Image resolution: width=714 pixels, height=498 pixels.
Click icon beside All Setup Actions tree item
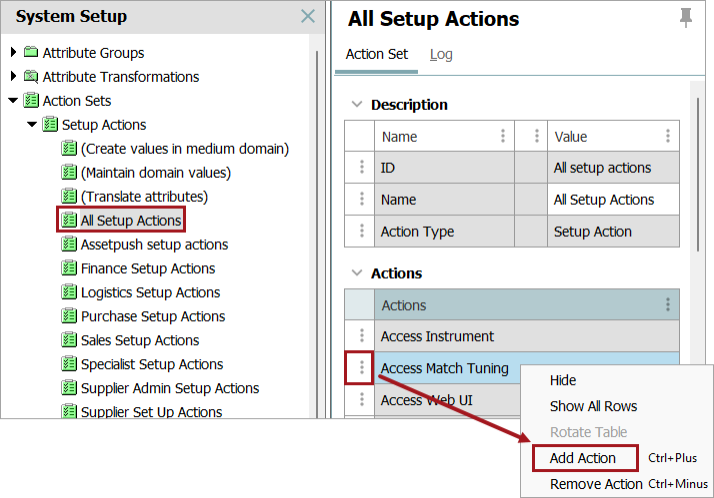tap(69, 220)
